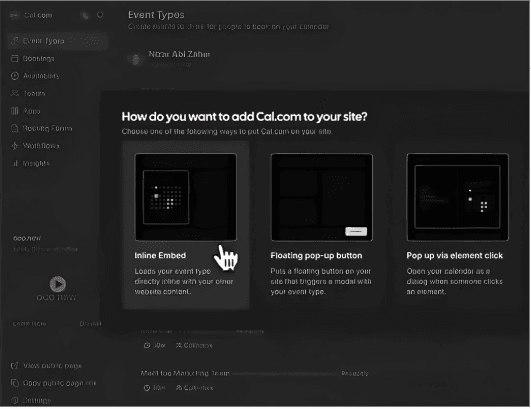Click the Floating pop-up button description text
Viewport: 531px width, 409px height.
click(x=321, y=281)
